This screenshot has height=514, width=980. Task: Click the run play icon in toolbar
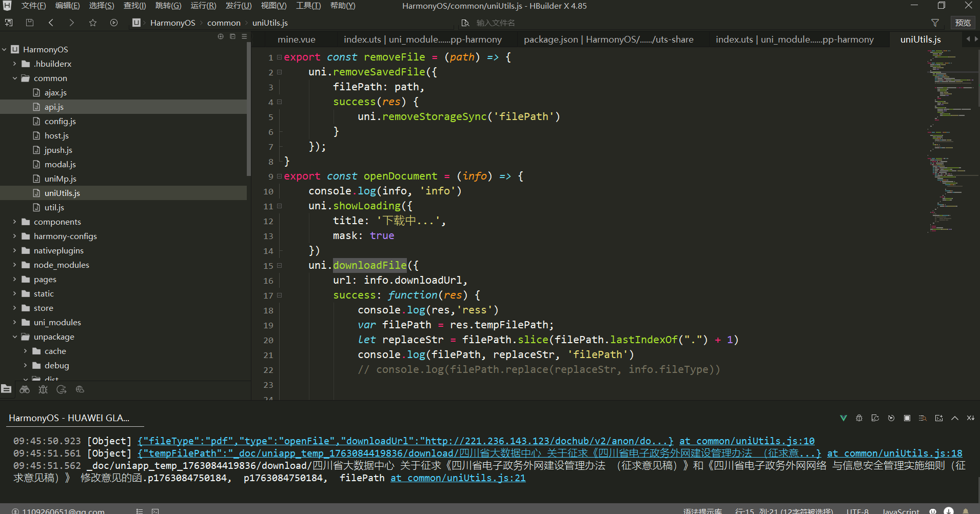[114, 23]
